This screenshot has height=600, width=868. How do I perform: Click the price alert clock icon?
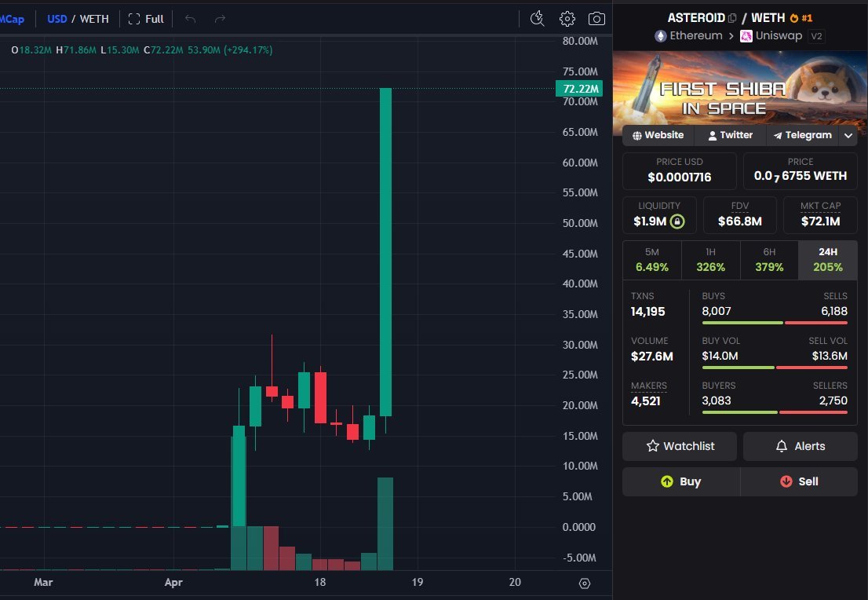pyautogui.click(x=538, y=18)
